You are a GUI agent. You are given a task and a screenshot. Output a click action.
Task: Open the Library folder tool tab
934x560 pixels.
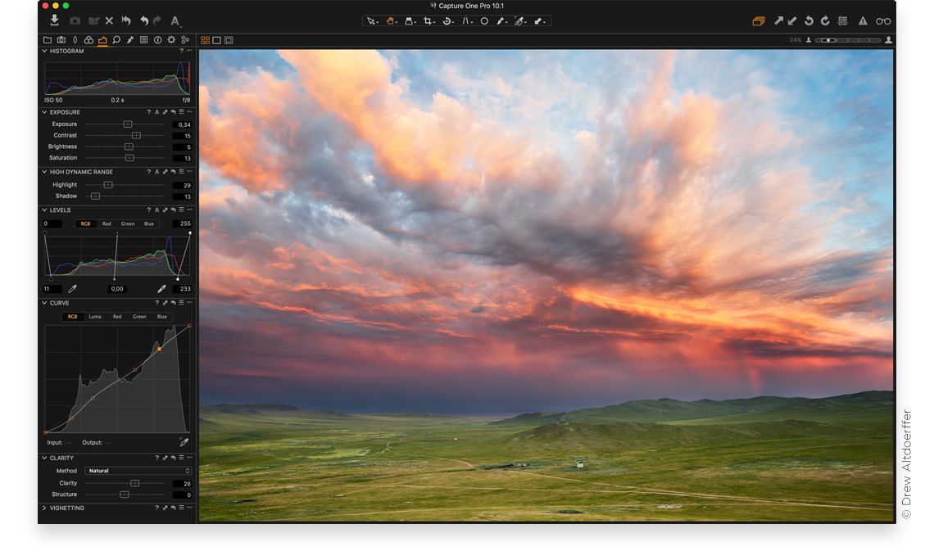(x=47, y=40)
